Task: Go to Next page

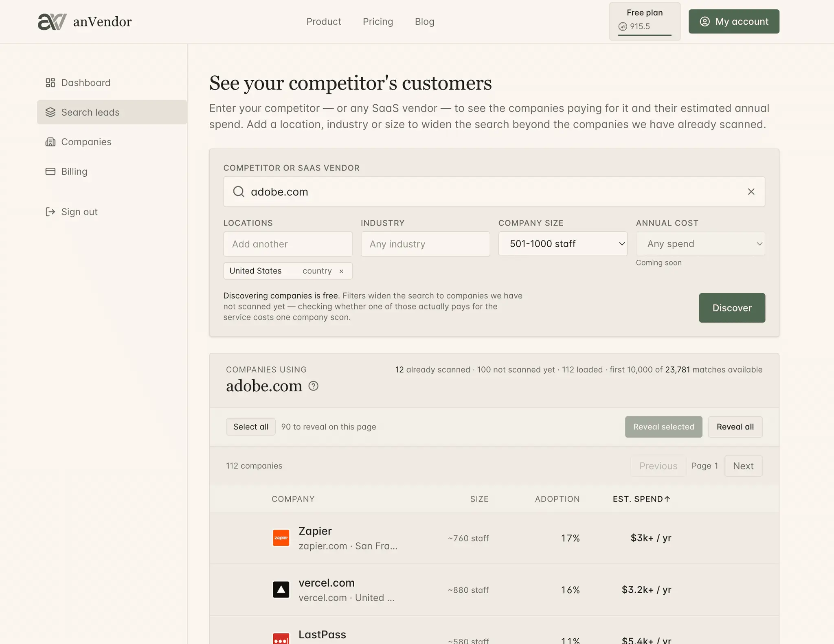Action: tap(743, 466)
